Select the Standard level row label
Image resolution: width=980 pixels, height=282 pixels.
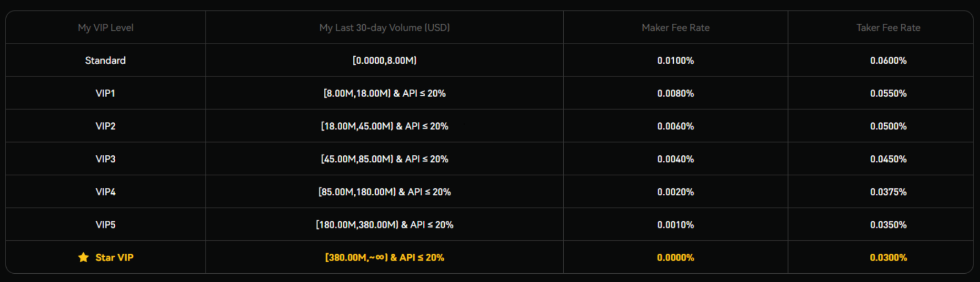105,61
